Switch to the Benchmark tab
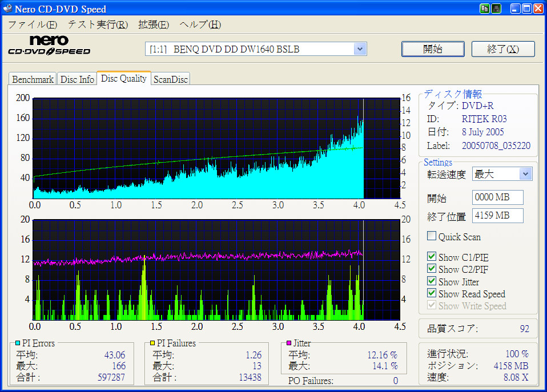Viewport: 547px width, 392px height. pos(33,79)
